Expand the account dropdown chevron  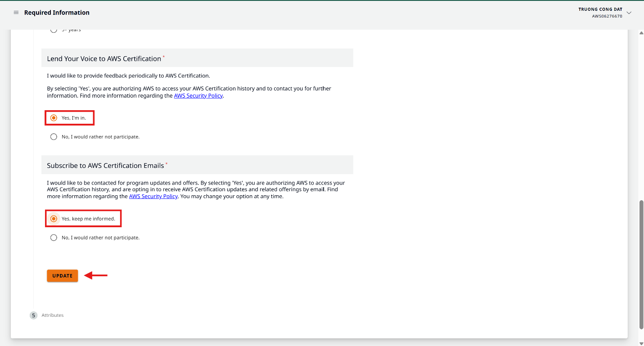click(629, 13)
